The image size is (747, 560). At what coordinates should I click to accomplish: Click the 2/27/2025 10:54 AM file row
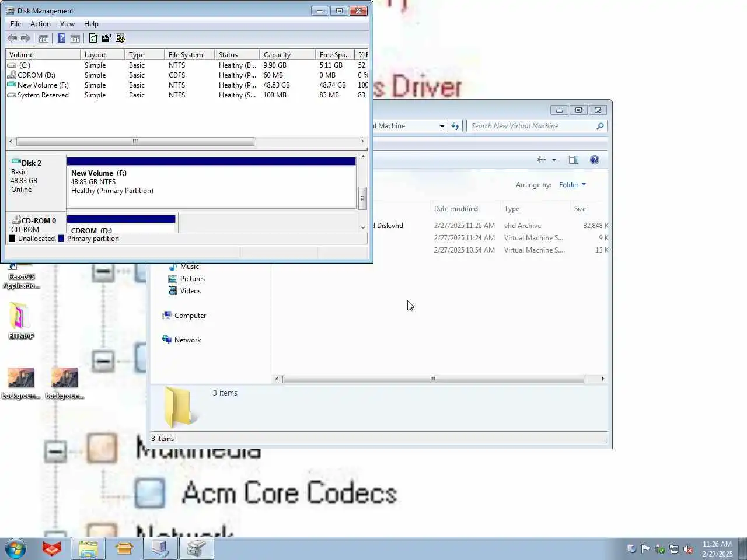(x=490, y=250)
